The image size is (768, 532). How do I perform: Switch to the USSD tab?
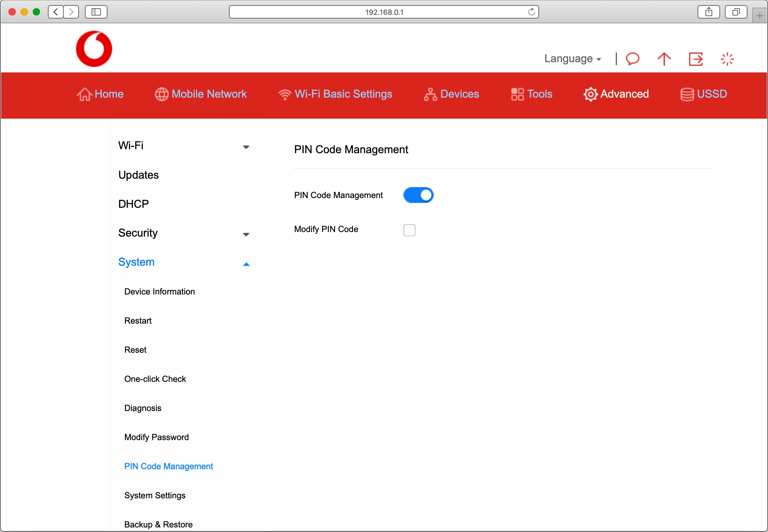click(704, 94)
